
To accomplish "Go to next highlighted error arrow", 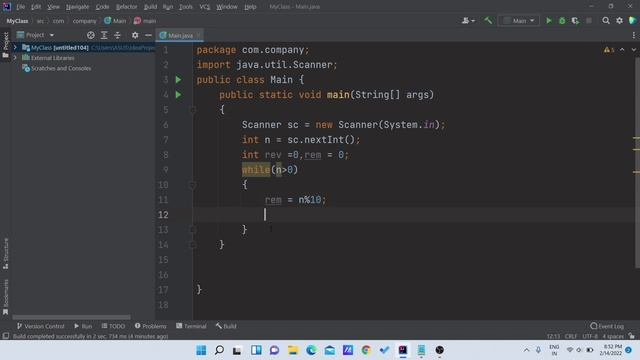I will [633, 50].
